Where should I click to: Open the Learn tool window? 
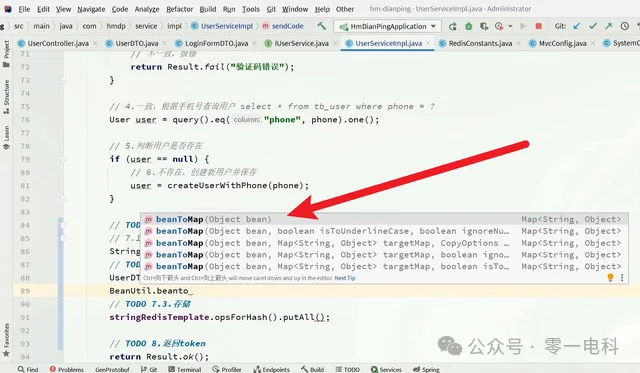tap(7, 138)
